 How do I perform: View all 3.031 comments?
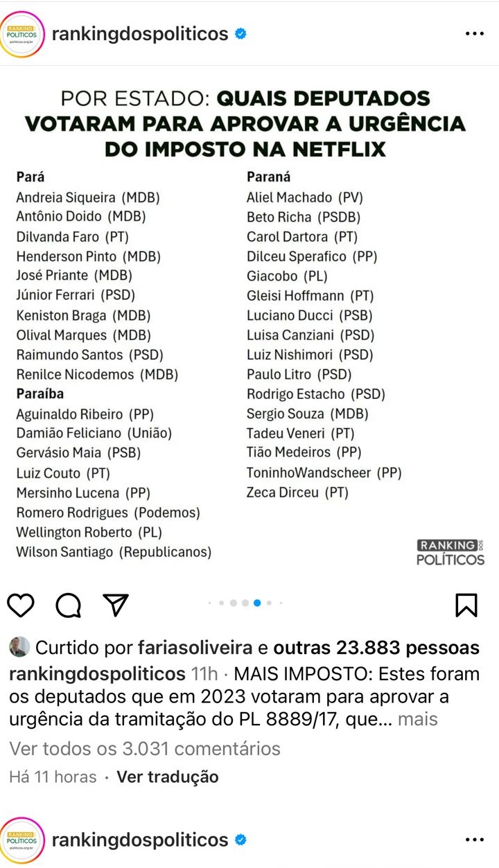click(x=145, y=748)
